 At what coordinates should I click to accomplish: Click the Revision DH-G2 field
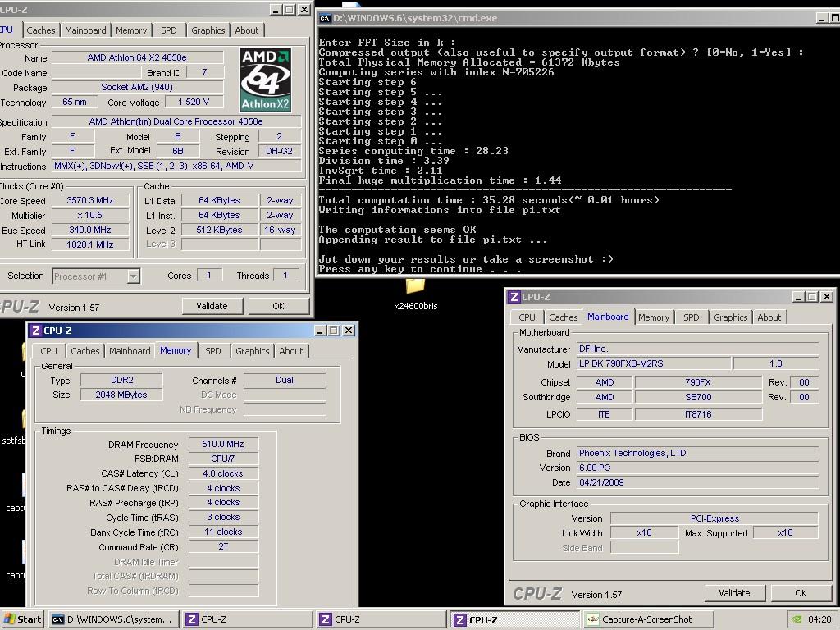tap(279, 151)
